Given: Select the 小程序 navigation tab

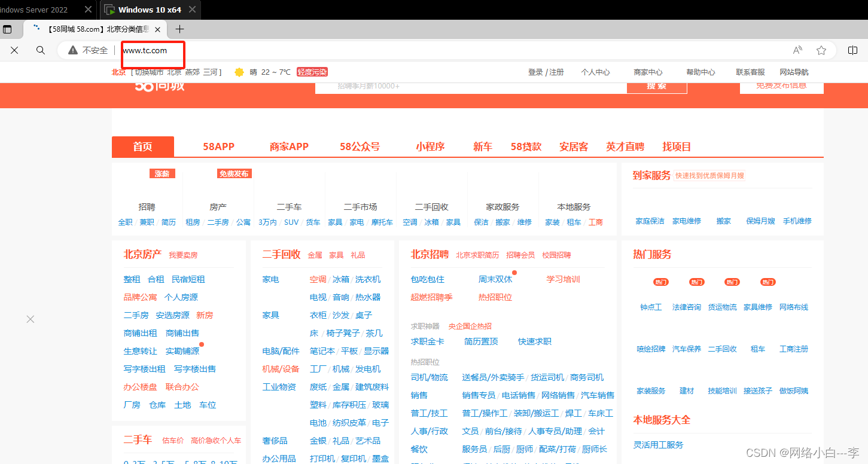Looking at the screenshot, I should tap(430, 146).
